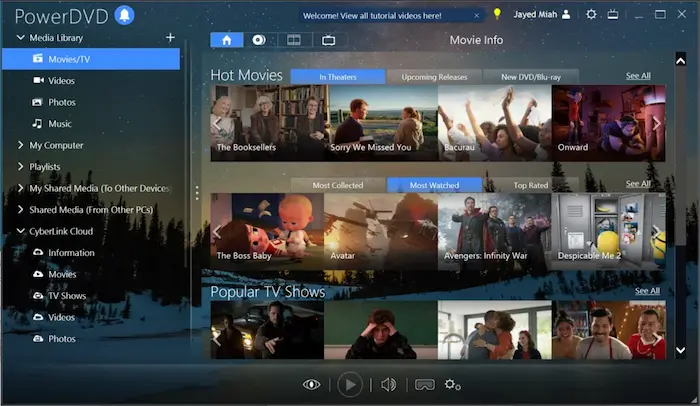Collapse the CyberLink Cloud section
The height and width of the screenshot is (406, 700).
pyautogui.click(x=20, y=231)
